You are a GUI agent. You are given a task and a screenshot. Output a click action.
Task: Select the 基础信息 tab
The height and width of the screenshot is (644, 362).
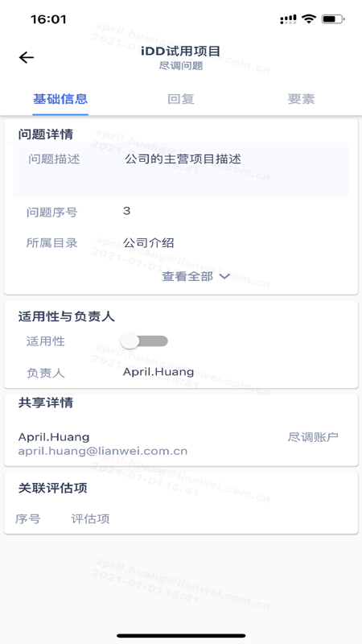point(60,99)
